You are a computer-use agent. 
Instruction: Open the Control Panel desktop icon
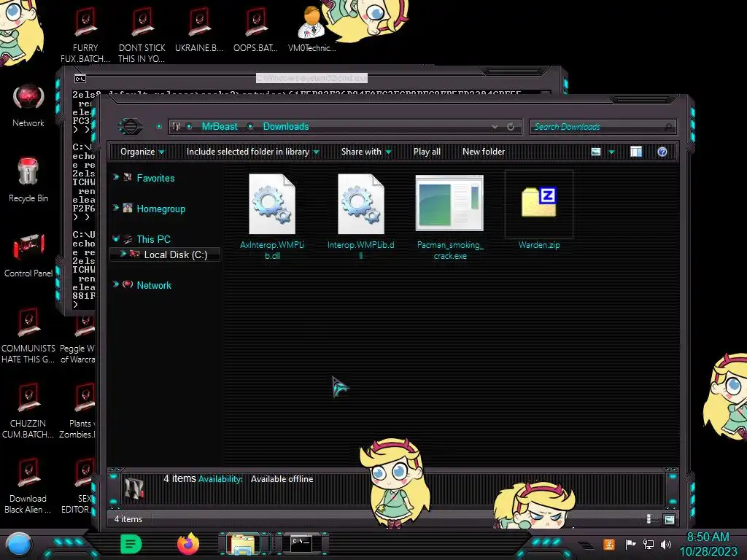[28, 255]
